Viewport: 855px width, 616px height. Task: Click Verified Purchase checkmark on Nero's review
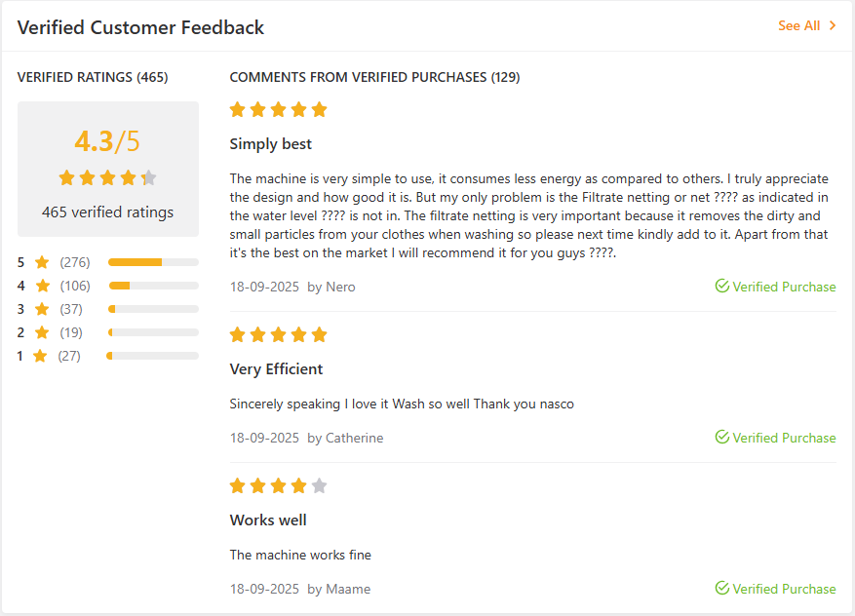point(722,287)
